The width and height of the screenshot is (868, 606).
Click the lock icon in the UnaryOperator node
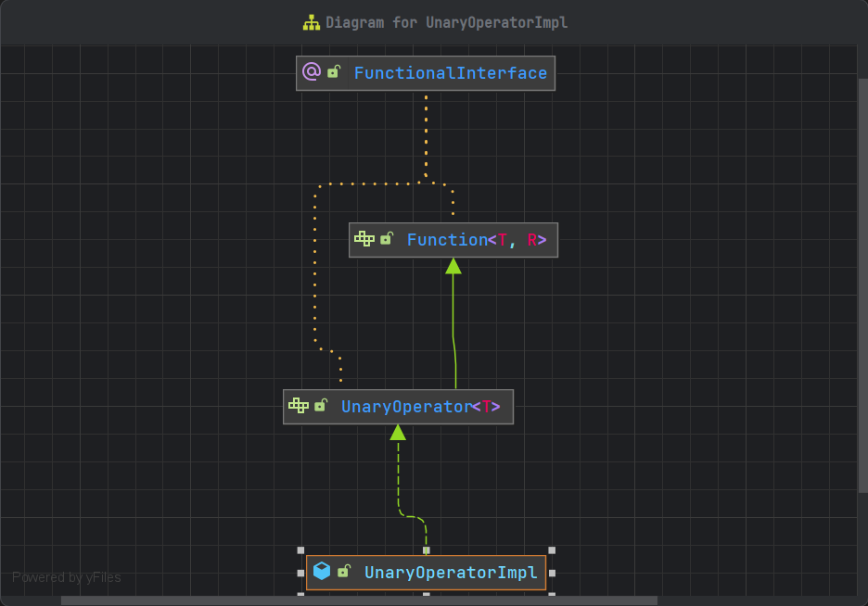point(321,406)
